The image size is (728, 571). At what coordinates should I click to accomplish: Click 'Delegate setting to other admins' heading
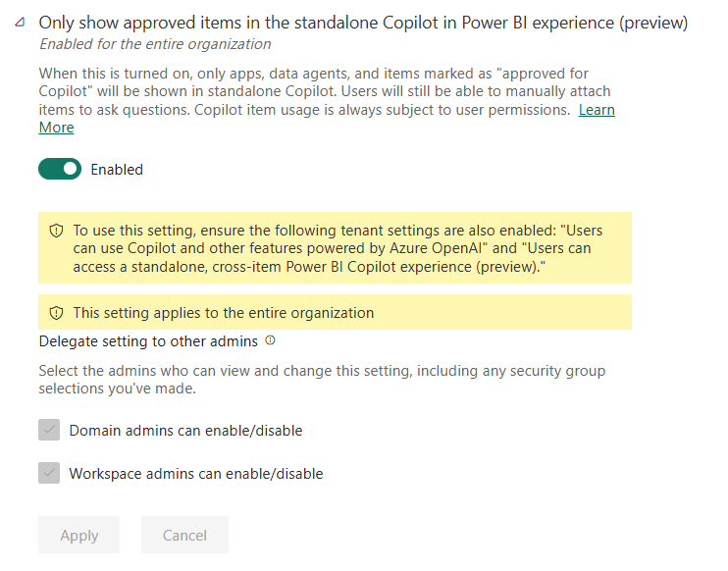(148, 341)
